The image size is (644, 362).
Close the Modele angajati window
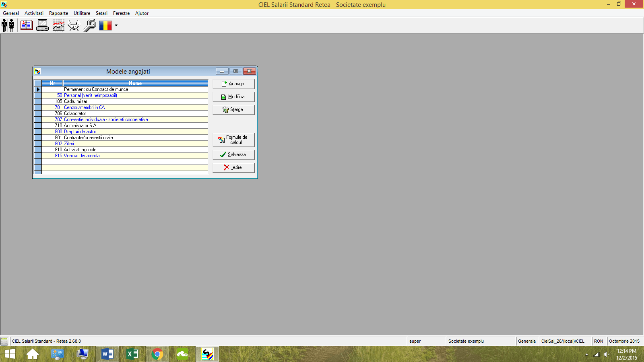(250, 71)
